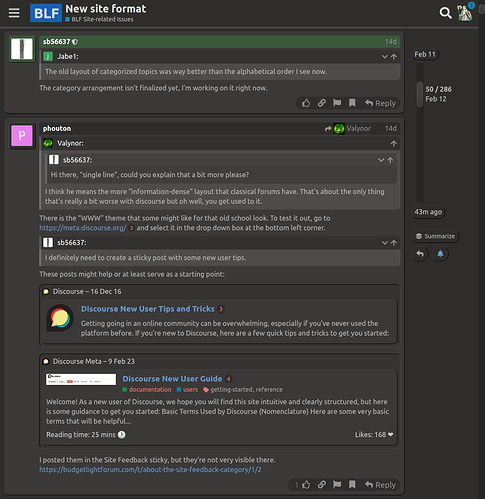
Task: Jump to Jabe1's quoted post arrow
Action: click(394, 57)
